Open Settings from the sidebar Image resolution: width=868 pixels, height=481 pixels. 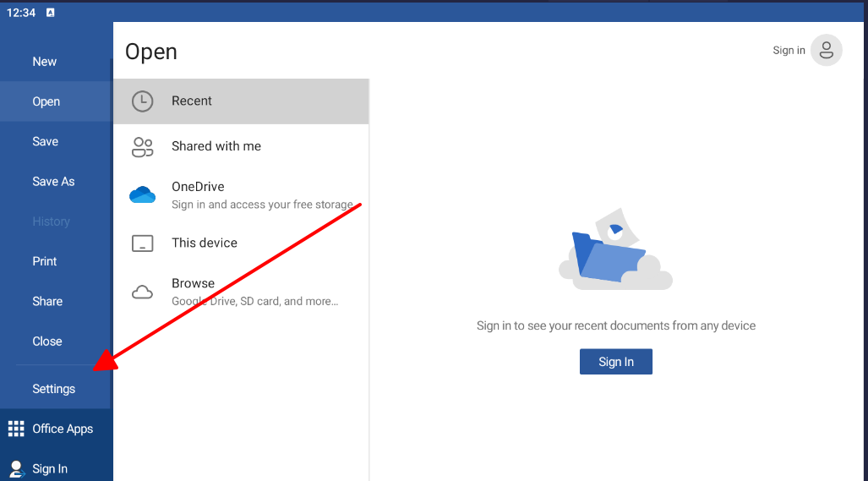pyautogui.click(x=54, y=389)
